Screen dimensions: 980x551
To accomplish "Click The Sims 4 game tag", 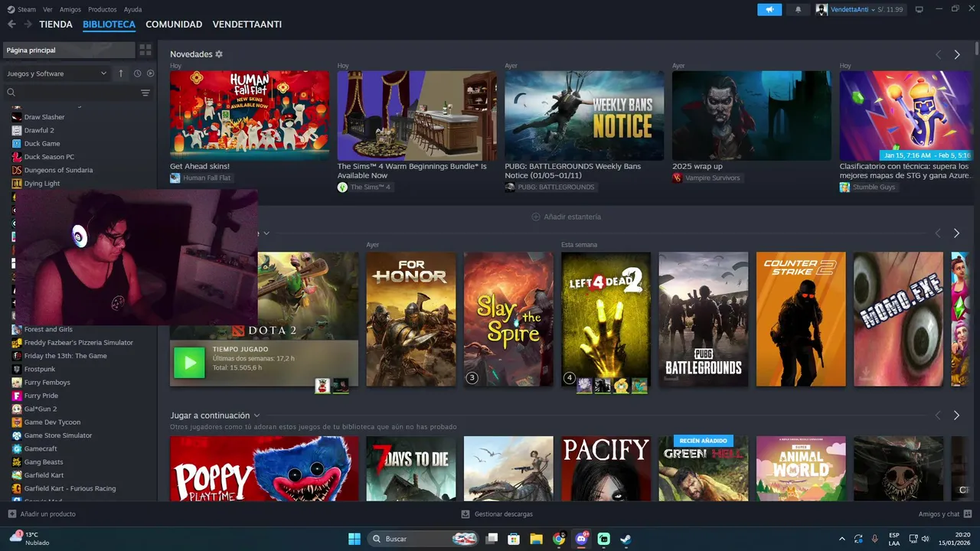I will [364, 187].
